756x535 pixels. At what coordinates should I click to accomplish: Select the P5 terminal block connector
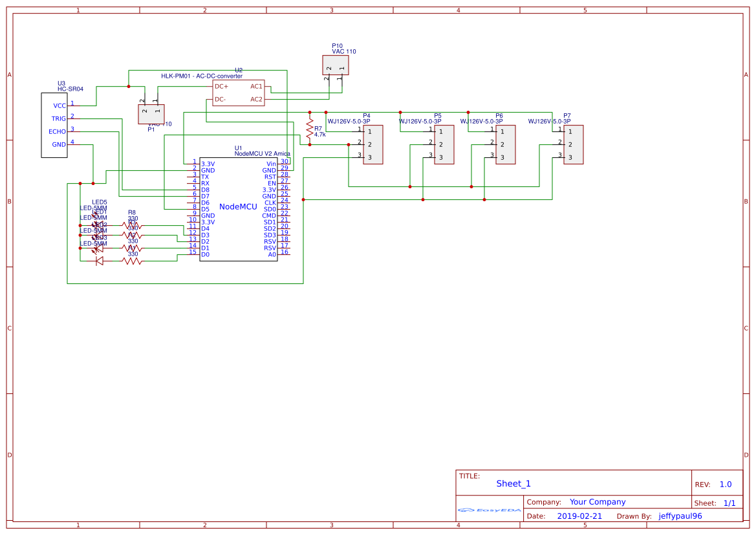tap(444, 145)
